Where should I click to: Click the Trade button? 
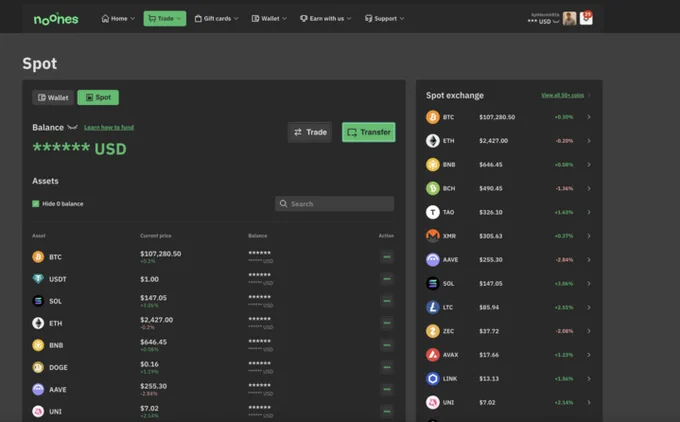[310, 132]
